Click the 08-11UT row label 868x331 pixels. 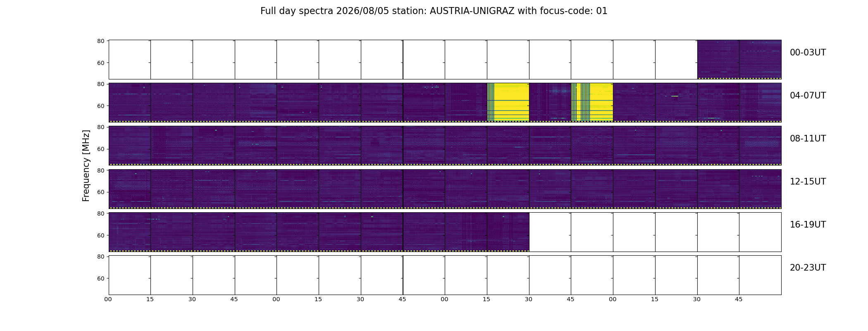click(808, 139)
